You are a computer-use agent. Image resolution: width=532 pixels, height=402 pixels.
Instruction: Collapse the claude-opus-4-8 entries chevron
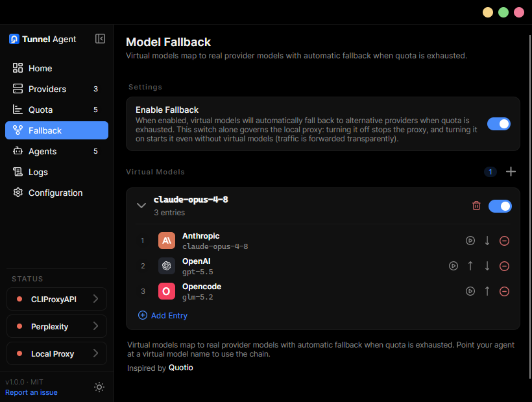click(141, 206)
